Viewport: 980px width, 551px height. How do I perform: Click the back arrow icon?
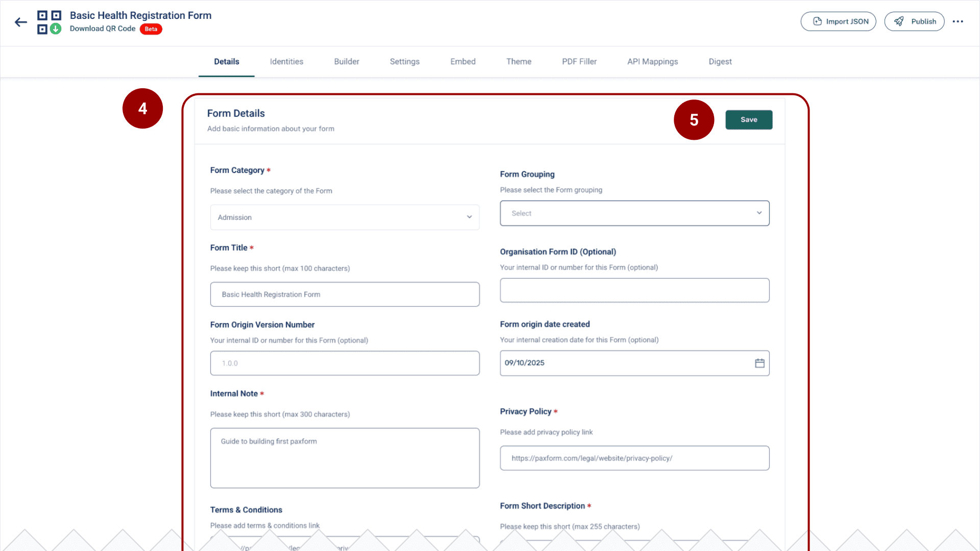point(20,22)
